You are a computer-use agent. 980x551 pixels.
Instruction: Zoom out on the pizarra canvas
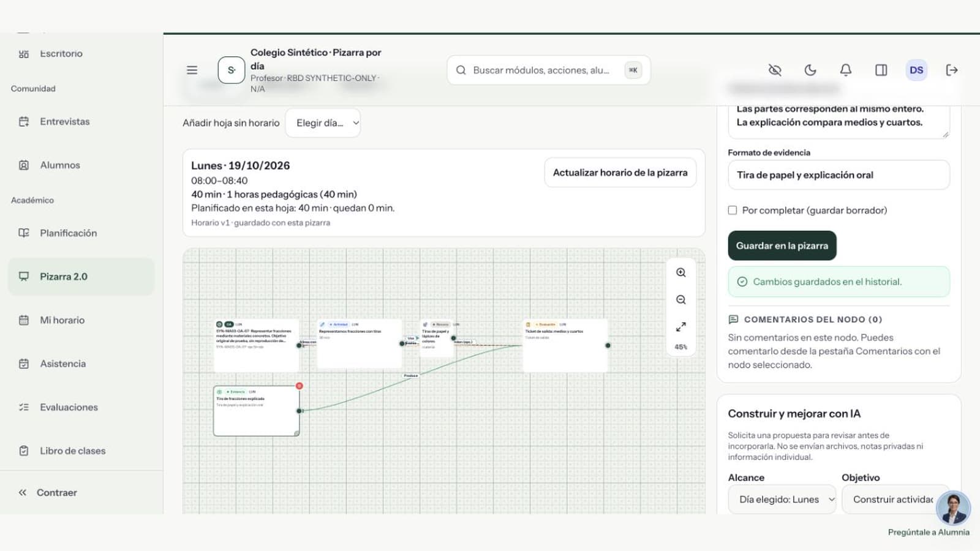click(x=680, y=299)
